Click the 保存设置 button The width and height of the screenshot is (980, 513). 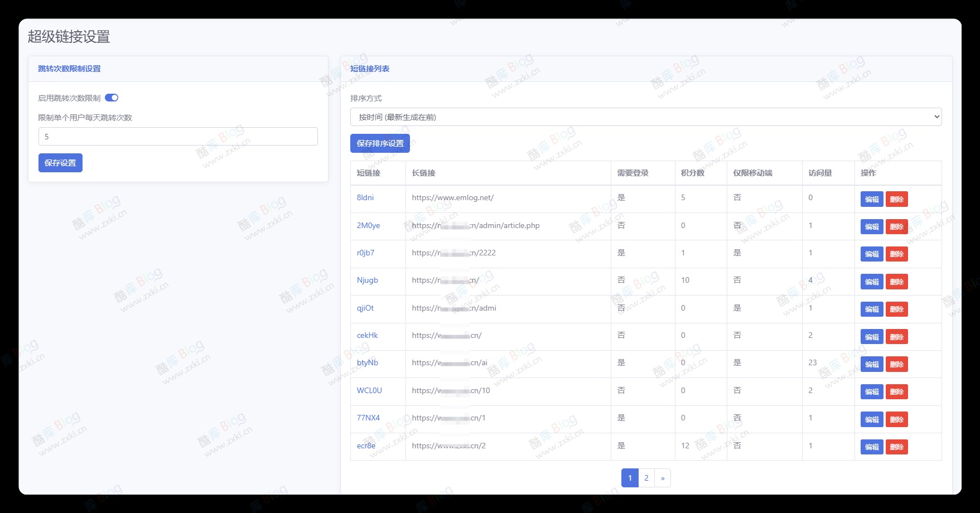tap(60, 163)
